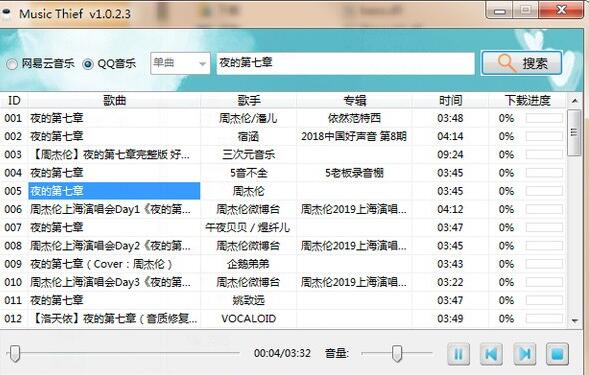Click the Music Thief app icon in title bar
The image size is (589, 375).
pos(6,14)
